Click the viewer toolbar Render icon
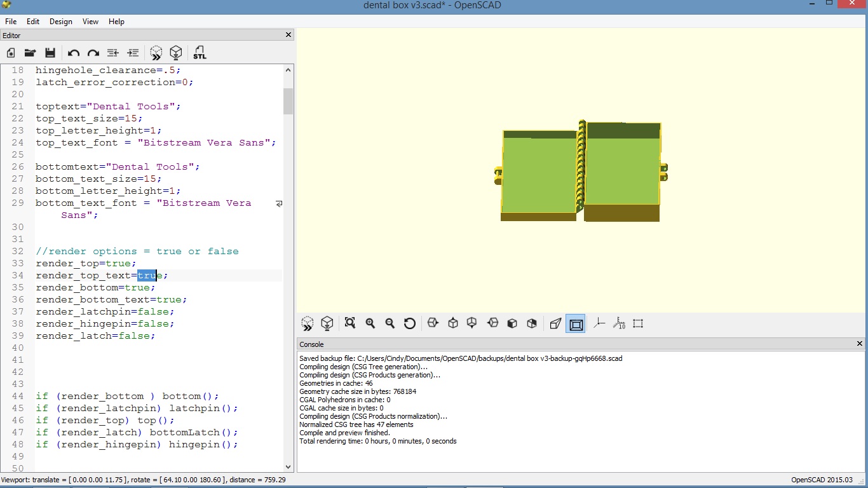 [x=327, y=324]
